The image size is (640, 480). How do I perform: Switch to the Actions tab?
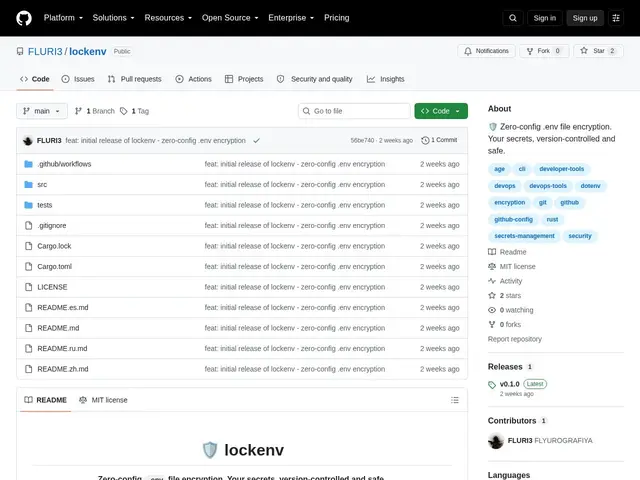(x=193, y=79)
